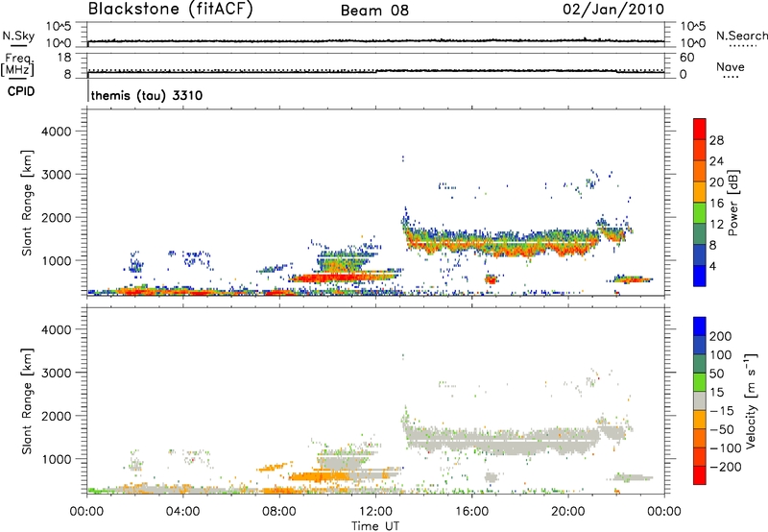Click the "16:00" time tick label
Screen dimensions: 768x532
(471, 512)
